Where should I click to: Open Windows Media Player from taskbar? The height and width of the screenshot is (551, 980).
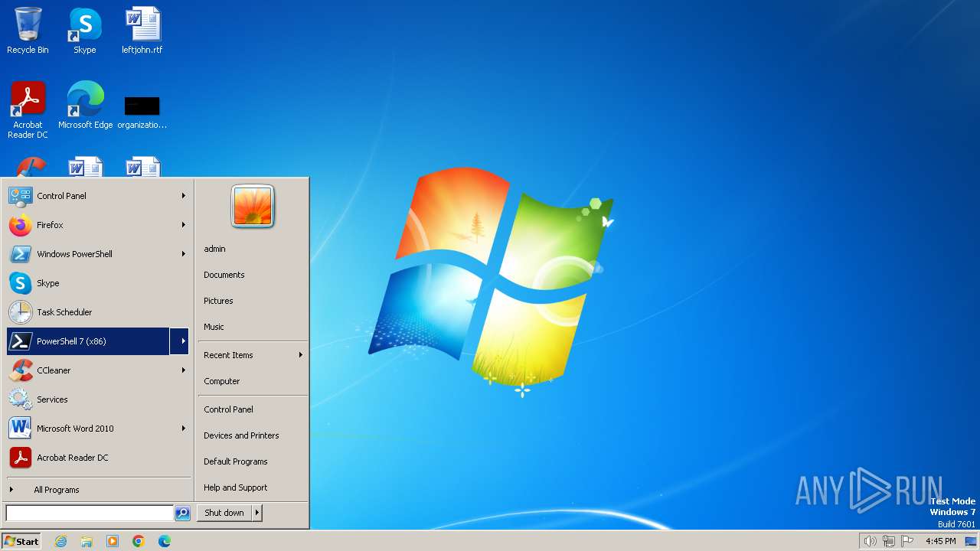point(113,541)
